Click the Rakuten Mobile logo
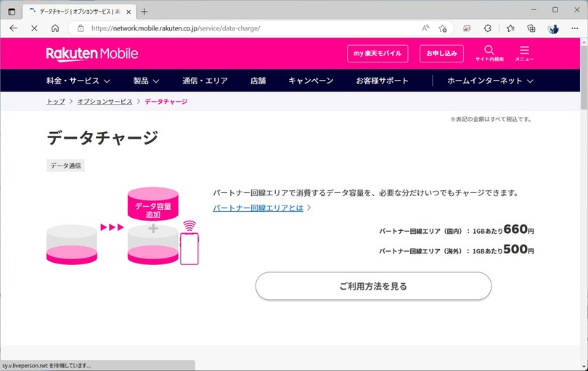 (92, 54)
